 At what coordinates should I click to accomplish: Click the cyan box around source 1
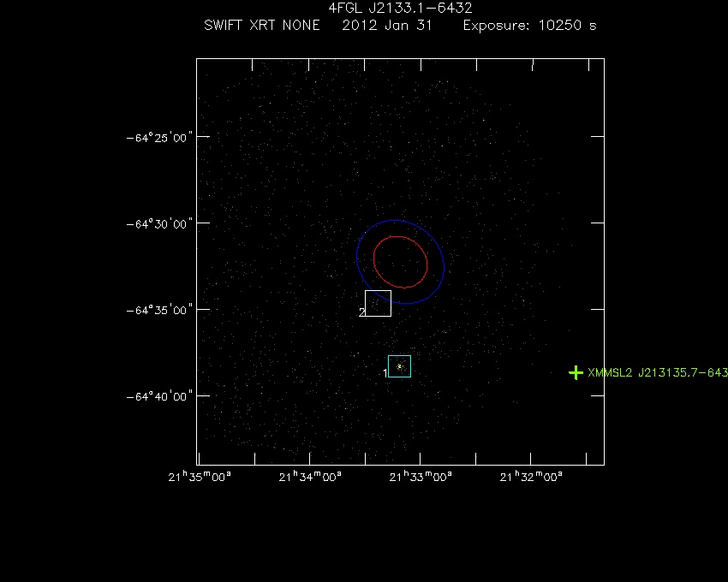pos(399,366)
